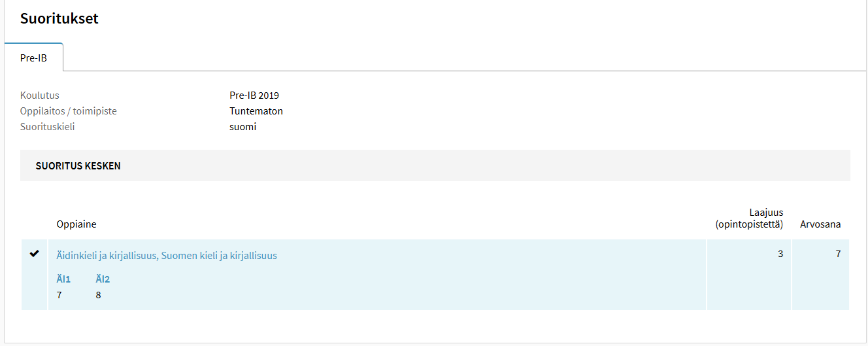Viewport: 868px width, 346px height.
Task: Click the completed checkmark icon
Action: point(35,254)
